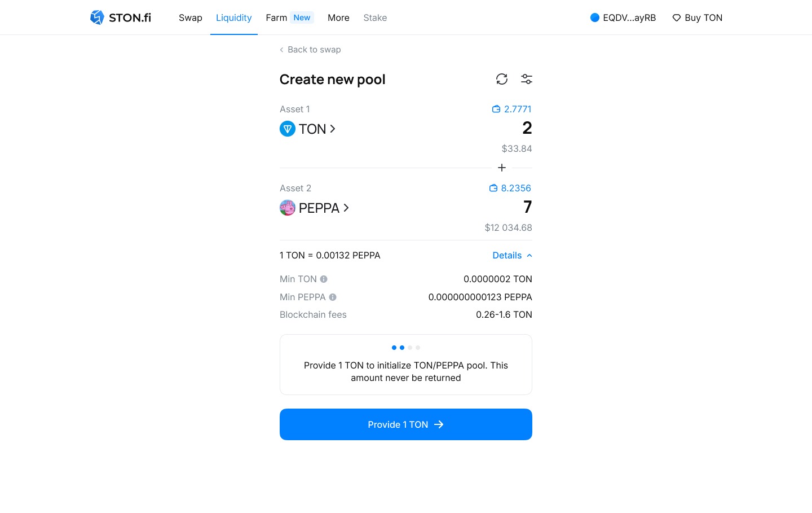Click Buy TON in the header
The image size is (812, 513).
pyautogui.click(x=697, y=17)
